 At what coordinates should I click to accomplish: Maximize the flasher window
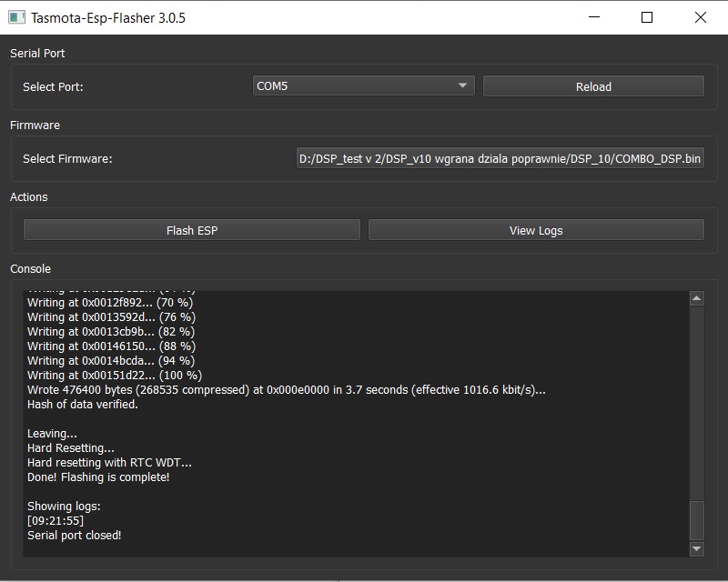pos(647,17)
